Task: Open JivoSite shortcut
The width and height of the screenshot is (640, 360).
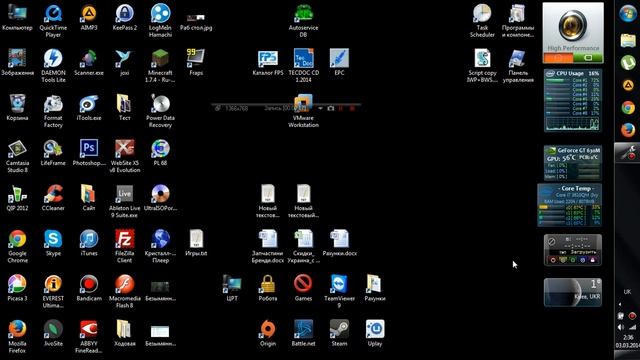Action: (53, 333)
